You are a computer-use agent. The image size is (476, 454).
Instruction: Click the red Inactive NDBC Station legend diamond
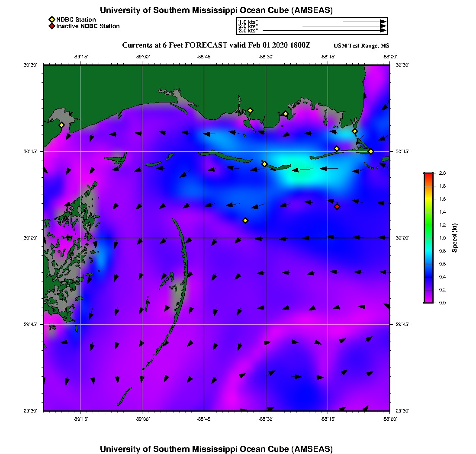tap(51, 26)
